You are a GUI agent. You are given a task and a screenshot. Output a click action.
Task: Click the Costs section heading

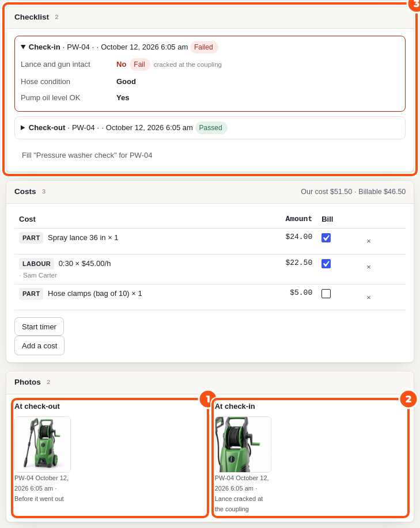pyautogui.click(x=25, y=192)
